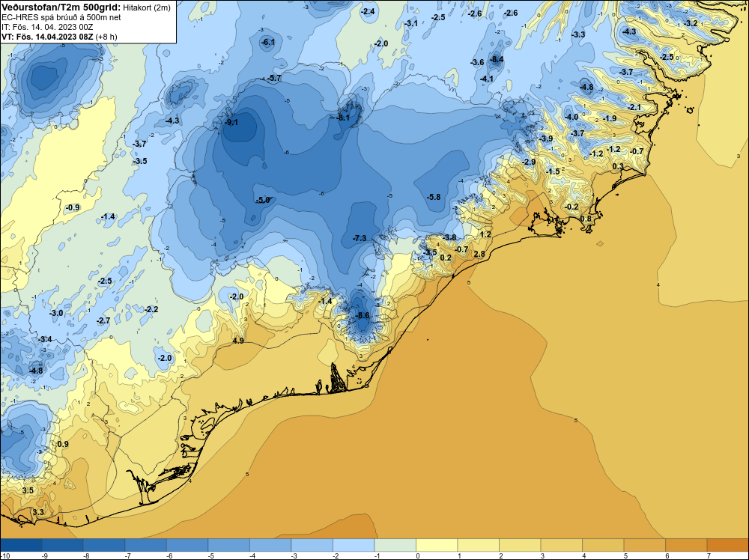Select the 0.9 temperature reading
This screenshot has height=560, width=749.
[63, 444]
